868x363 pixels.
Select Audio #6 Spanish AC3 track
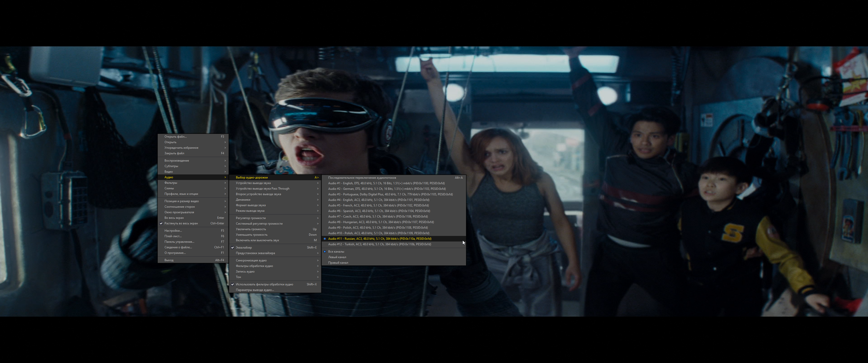point(394,211)
